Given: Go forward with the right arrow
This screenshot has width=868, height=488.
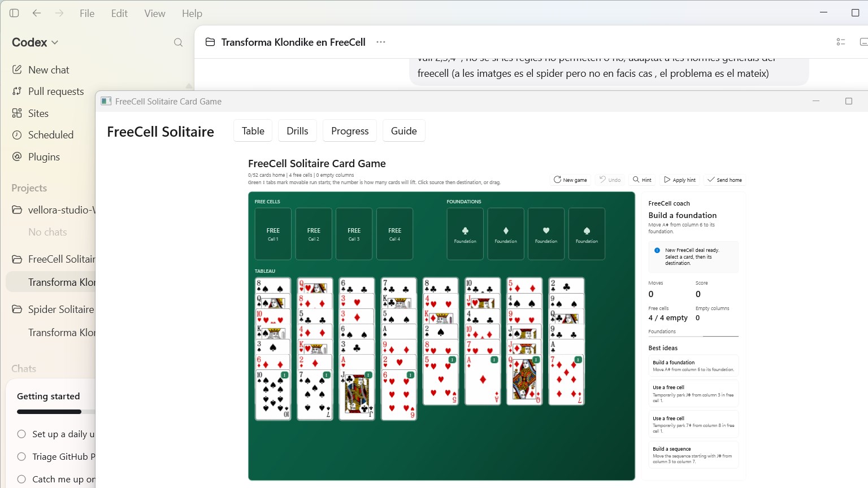Looking at the screenshot, I should [59, 13].
